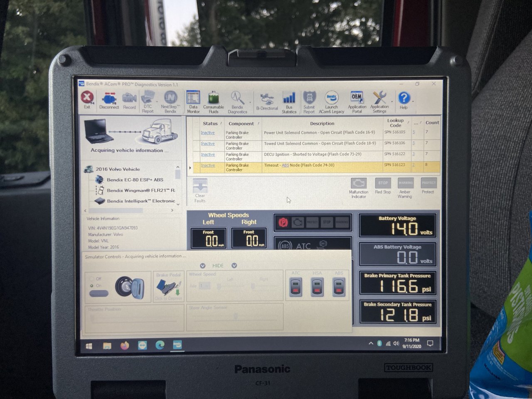Click Inactive link for Timeout ABS Node
The width and height of the screenshot is (532, 399).
pyautogui.click(x=208, y=165)
